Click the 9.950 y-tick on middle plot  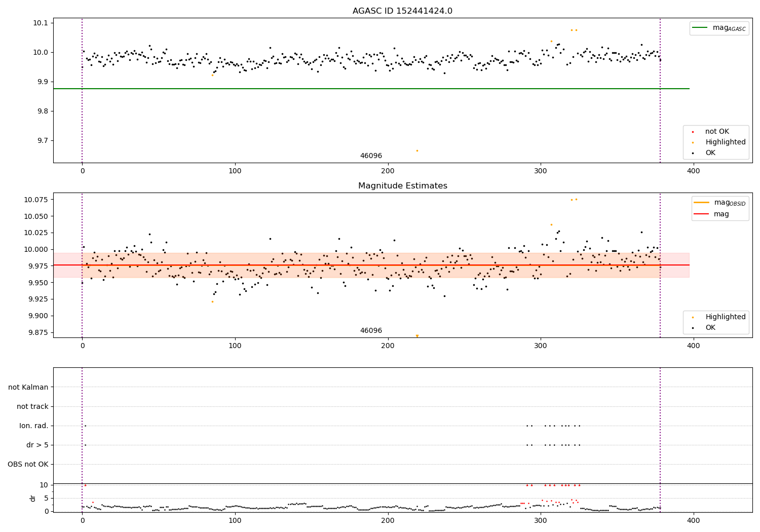click(38, 283)
